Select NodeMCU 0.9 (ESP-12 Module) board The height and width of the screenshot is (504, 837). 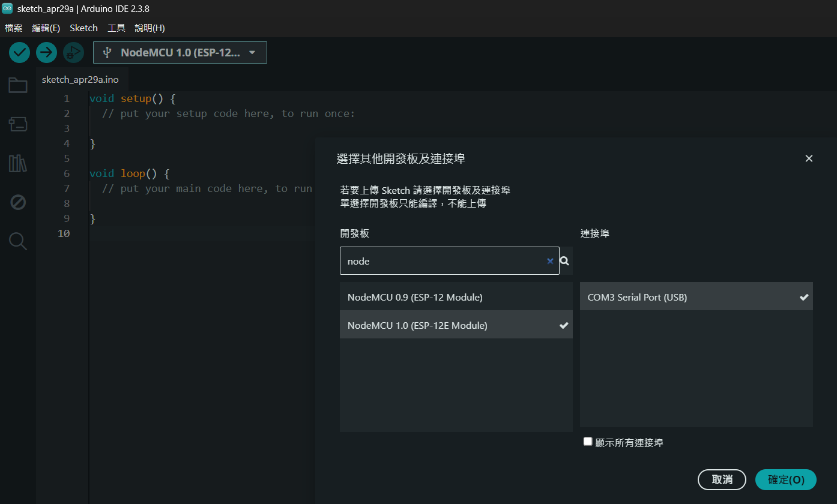tap(456, 297)
